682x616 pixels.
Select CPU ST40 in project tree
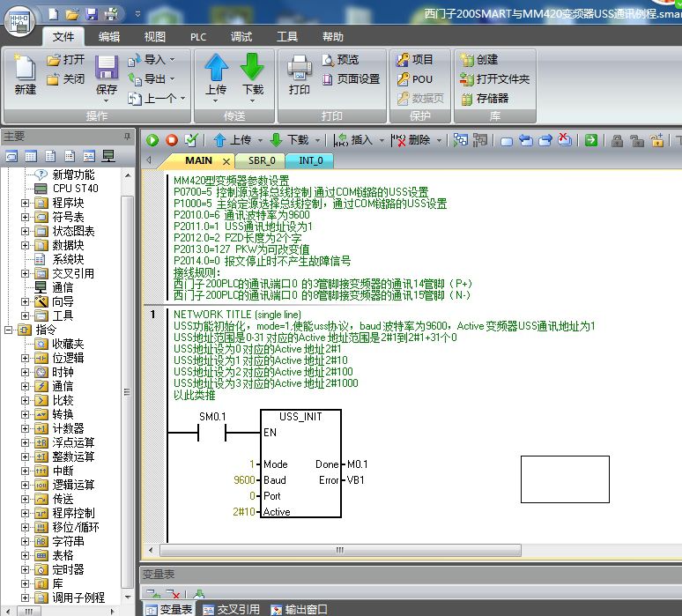tap(75, 189)
